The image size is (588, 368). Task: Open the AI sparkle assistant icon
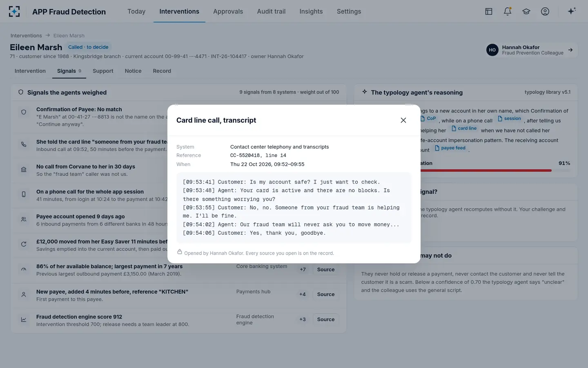(572, 11)
